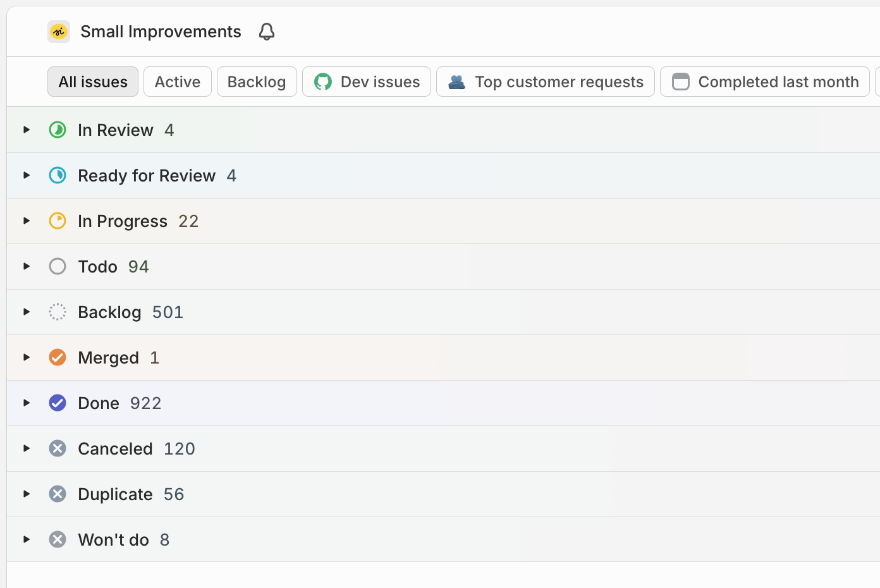Switch to the Backlog view tab
The image size is (880, 588).
[257, 82]
